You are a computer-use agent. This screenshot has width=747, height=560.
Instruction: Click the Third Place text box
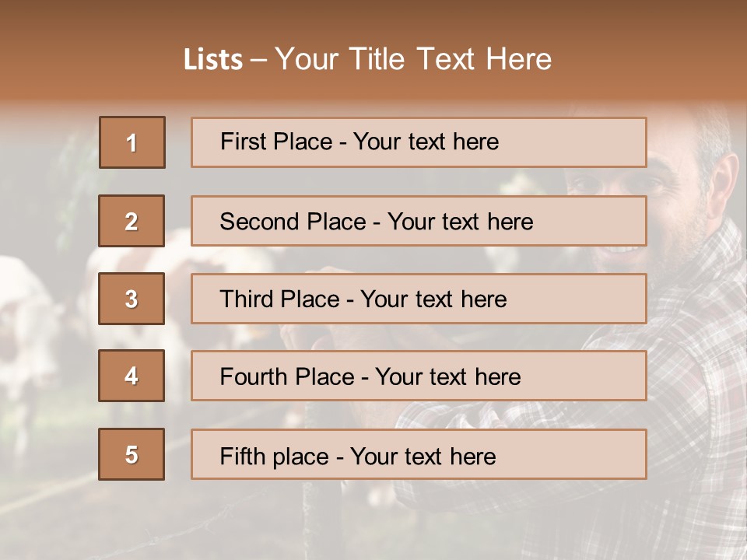[x=419, y=299]
